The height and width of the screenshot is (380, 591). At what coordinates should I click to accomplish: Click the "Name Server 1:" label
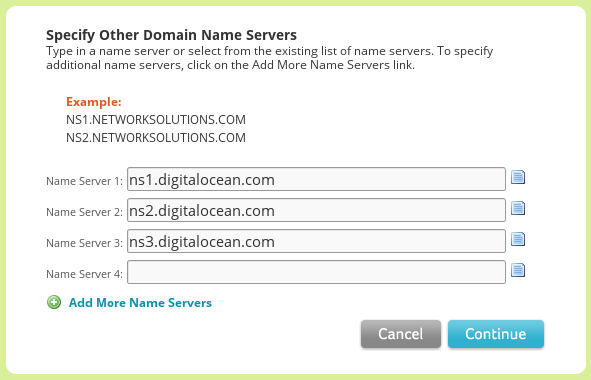click(84, 181)
